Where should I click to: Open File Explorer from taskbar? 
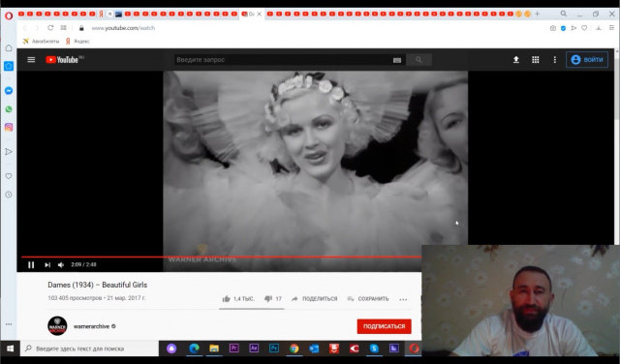coord(214,349)
